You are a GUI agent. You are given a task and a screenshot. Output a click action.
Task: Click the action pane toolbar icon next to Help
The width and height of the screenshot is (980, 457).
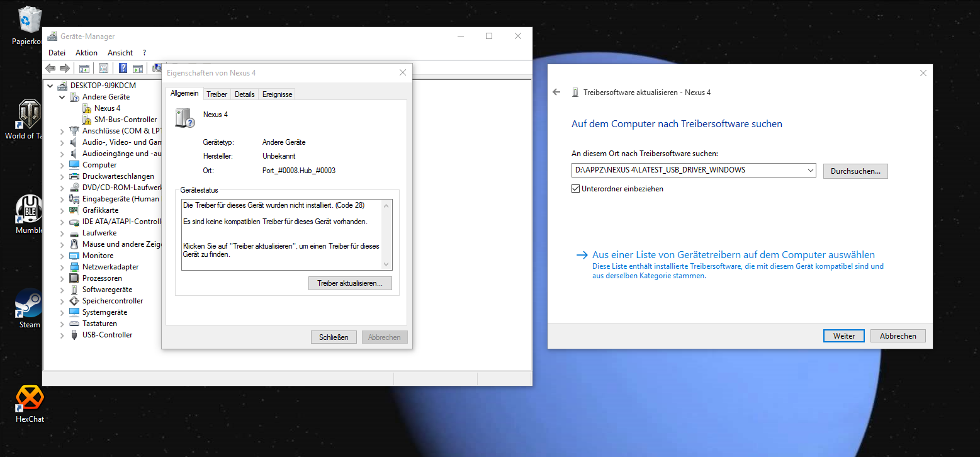138,68
